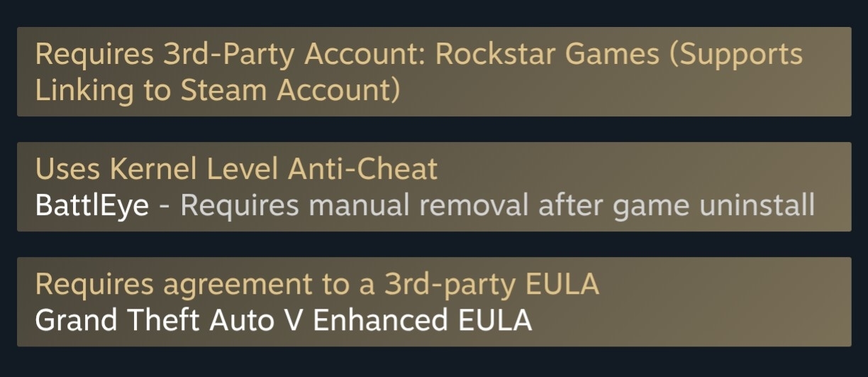Click the word Enhanced in the EULA link
The image size is (868, 377).
tap(380, 321)
